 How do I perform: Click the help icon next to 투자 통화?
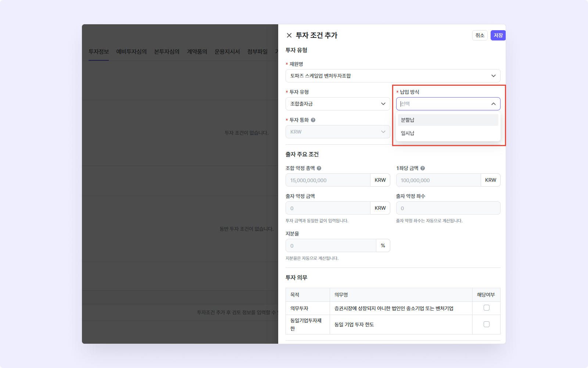coord(313,120)
